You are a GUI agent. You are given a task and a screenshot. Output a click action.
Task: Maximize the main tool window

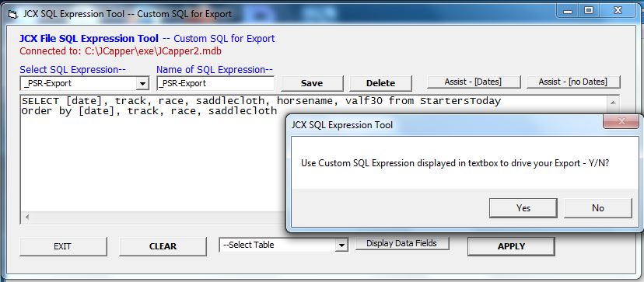[589, 12]
